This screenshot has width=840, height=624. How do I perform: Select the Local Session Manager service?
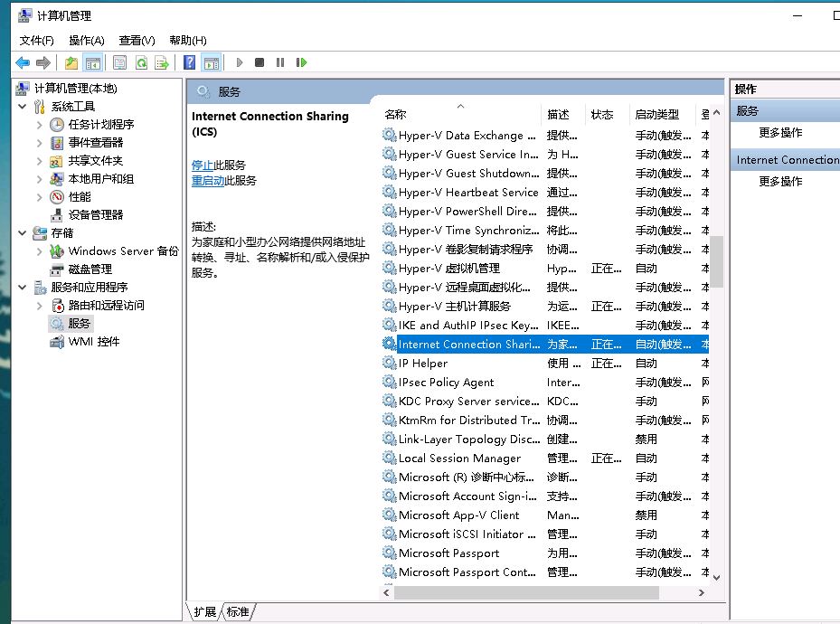point(545,458)
